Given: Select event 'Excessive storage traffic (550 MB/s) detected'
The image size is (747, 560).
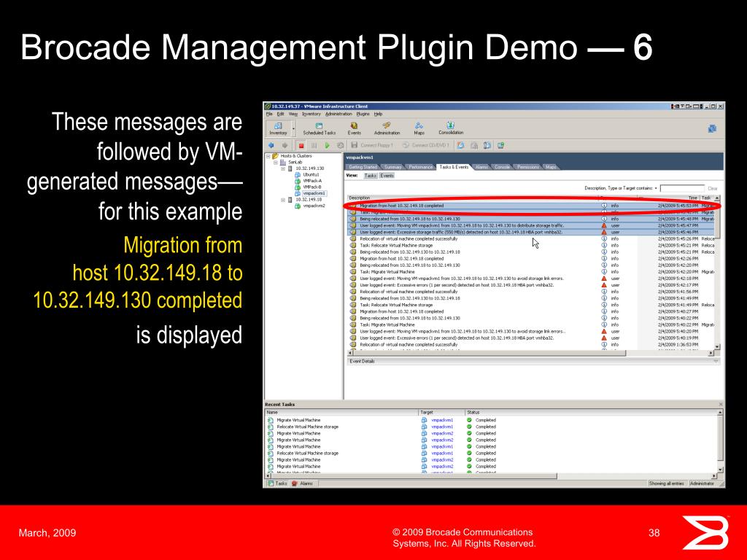Looking at the screenshot, I should (531, 233).
